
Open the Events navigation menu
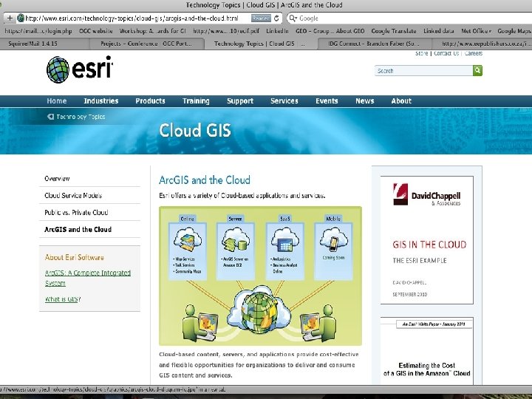point(327,100)
